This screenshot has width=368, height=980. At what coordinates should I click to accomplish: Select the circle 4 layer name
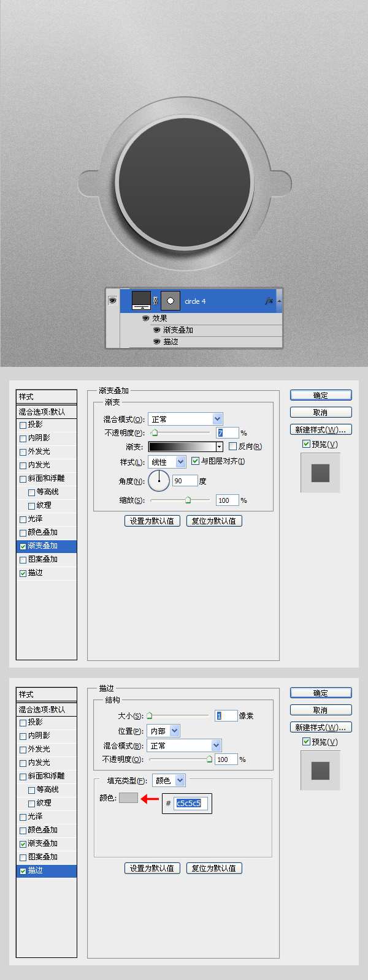(x=195, y=301)
